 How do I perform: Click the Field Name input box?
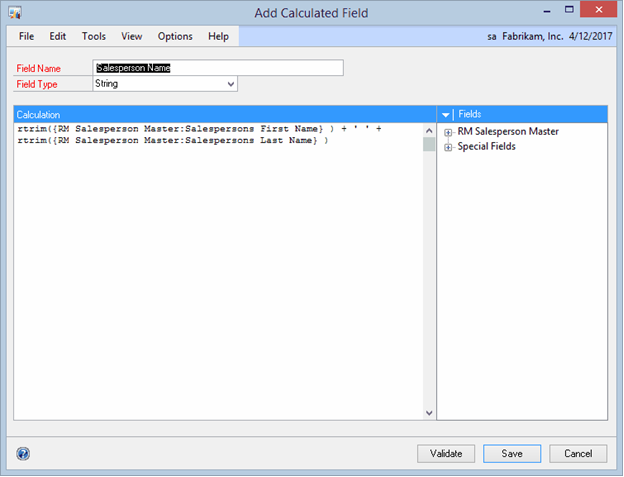[218, 68]
